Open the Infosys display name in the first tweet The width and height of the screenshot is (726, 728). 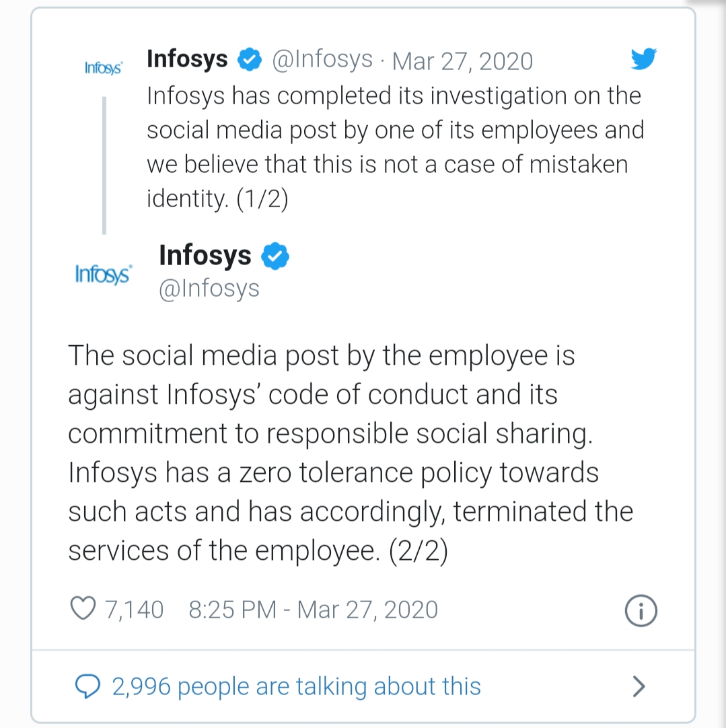tap(187, 59)
